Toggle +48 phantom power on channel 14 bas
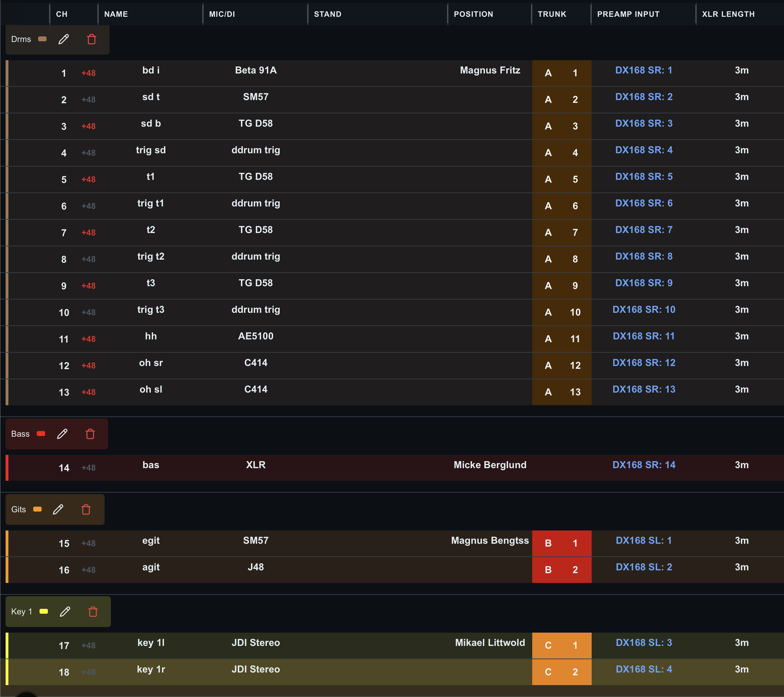This screenshot has height=697, width=784. tap(88, 467)
